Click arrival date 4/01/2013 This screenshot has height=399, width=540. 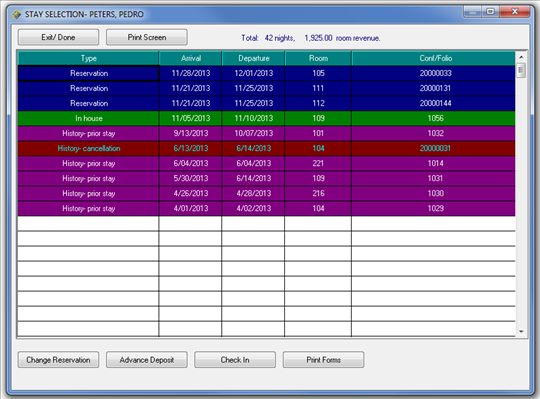point(190,208)
